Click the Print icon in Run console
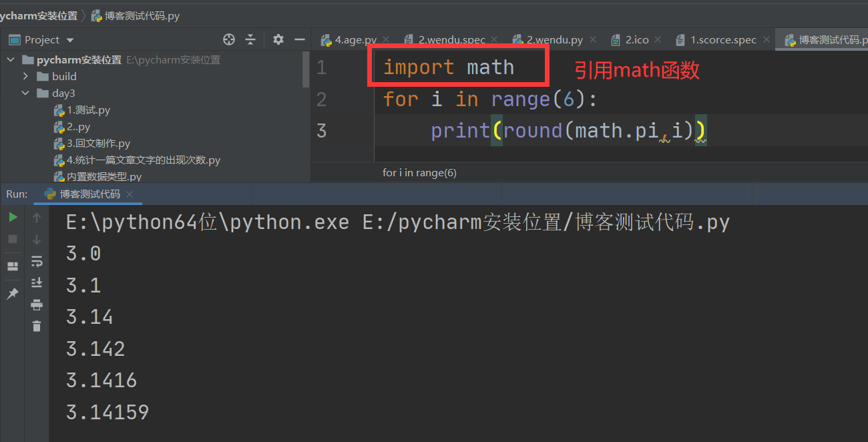The height and width of the screenshot is (442, 868). (x=37, y=305)
